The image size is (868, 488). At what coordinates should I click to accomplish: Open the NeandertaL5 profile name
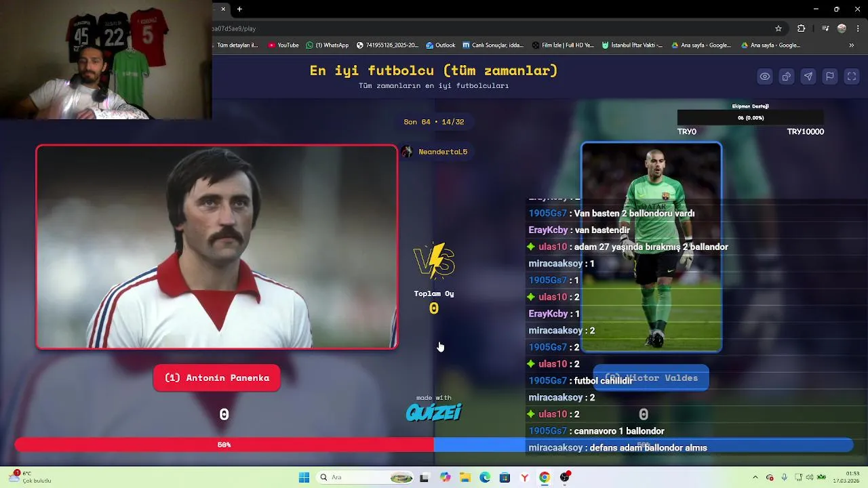[x=443, y=152]
